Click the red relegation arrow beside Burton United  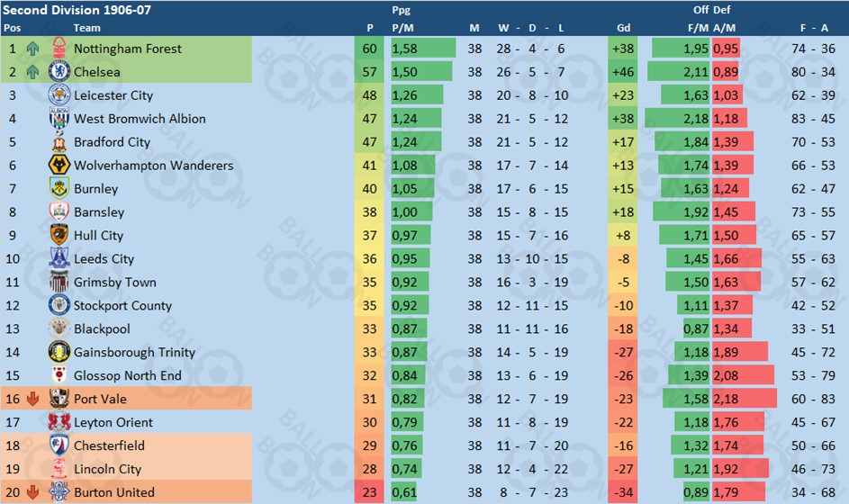[33, 492]
